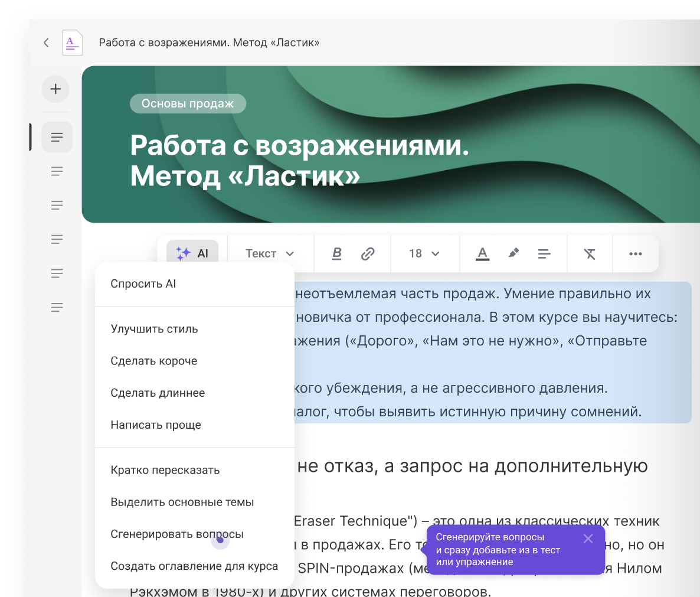The height and width of the screenshot is (597, 700).
Task: Choose Спросить AI in the menu
Action: [195, 284]
